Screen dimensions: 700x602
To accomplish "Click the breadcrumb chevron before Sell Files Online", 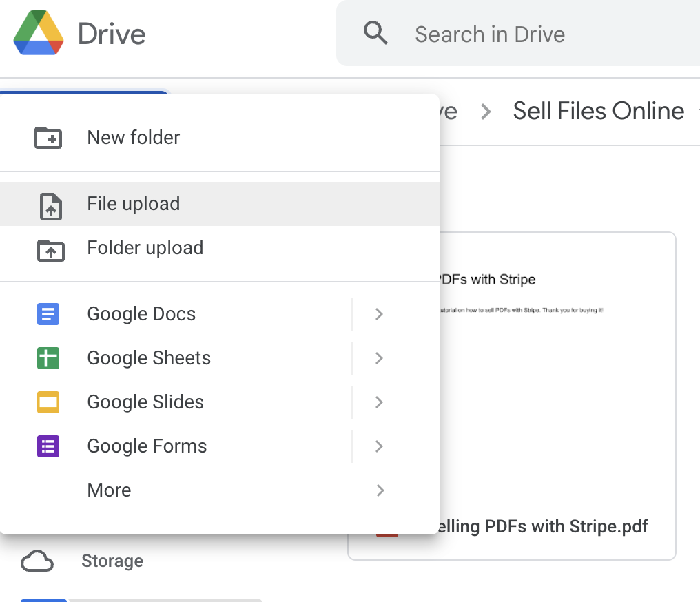I will pos(486,112).
